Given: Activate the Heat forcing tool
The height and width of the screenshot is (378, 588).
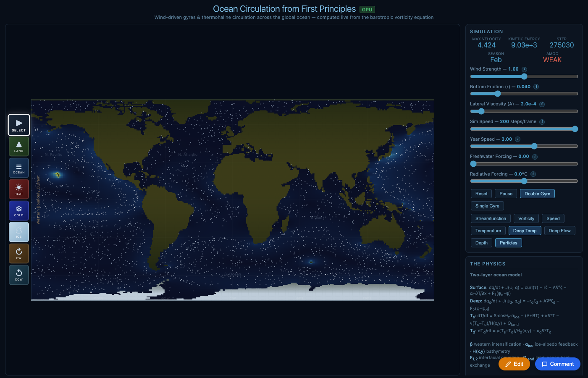Looking at the screenshot, I should (x=18, y=189).
